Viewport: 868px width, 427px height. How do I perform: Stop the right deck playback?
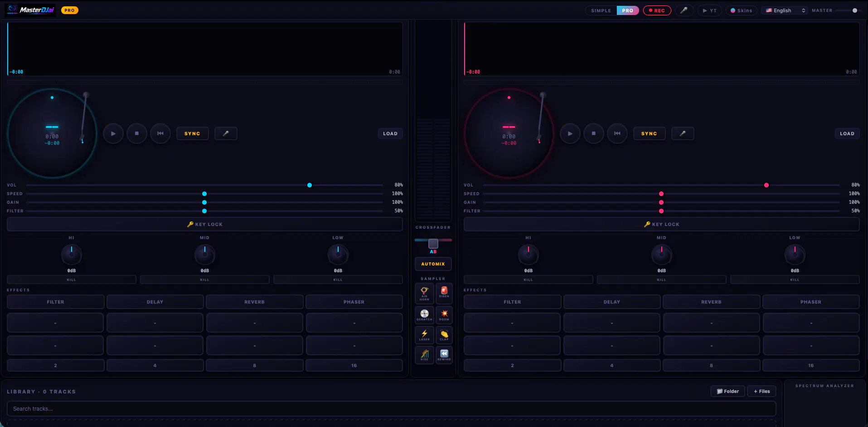594,133
